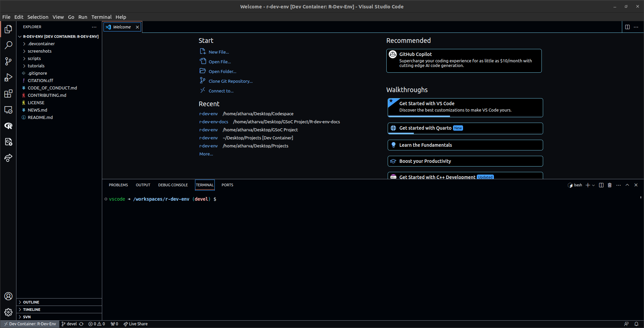644x328 pixels.
Task: Open the Explorer view in activity bar
Action: [x=8, y=29]
